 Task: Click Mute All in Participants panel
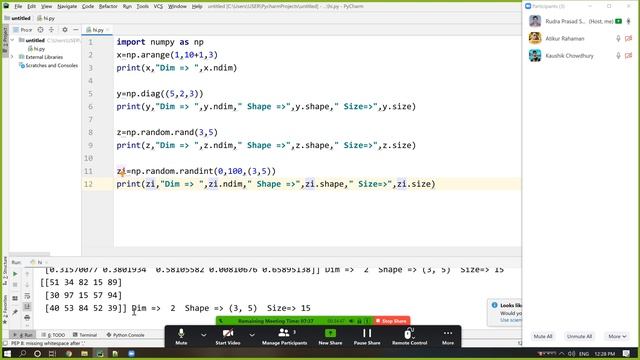coord(543,336)
